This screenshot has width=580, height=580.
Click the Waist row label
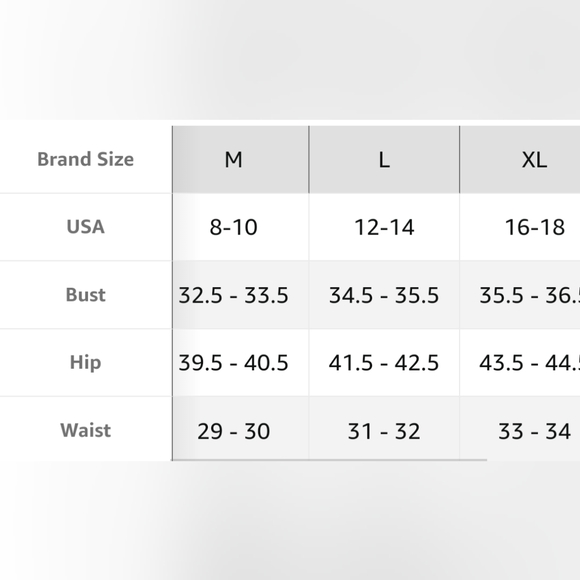(x=85, y=430)
